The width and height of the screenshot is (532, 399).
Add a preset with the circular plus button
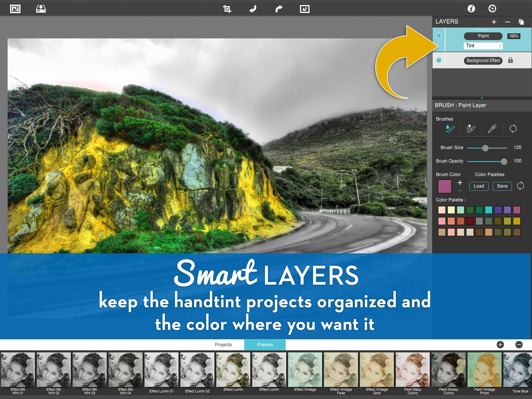(500, 345)
